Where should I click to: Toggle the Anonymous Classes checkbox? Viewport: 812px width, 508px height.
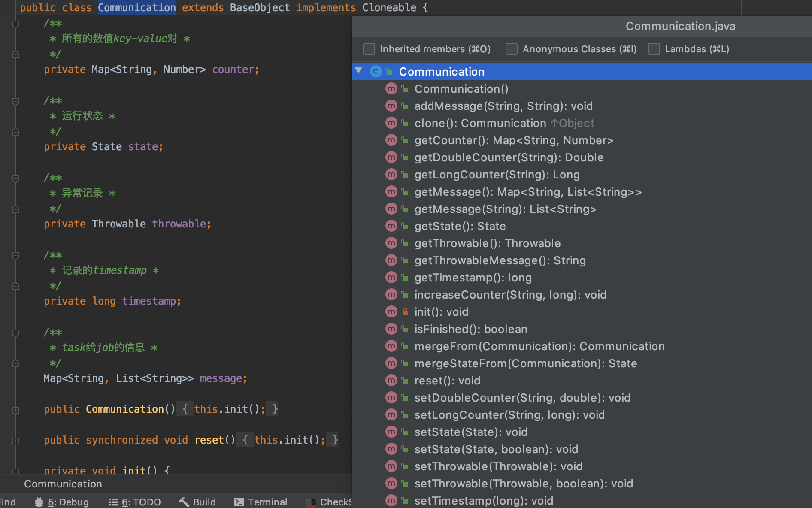coord(512,49)
